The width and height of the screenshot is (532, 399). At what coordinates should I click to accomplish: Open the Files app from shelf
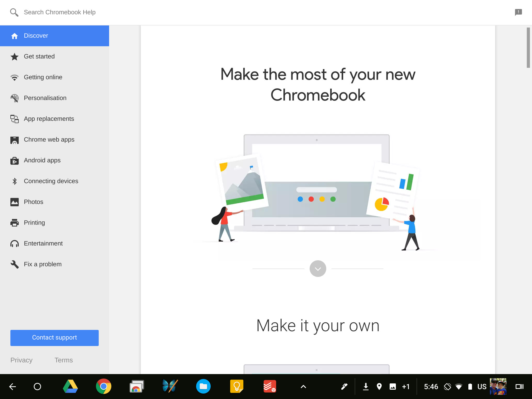point(203,387)
